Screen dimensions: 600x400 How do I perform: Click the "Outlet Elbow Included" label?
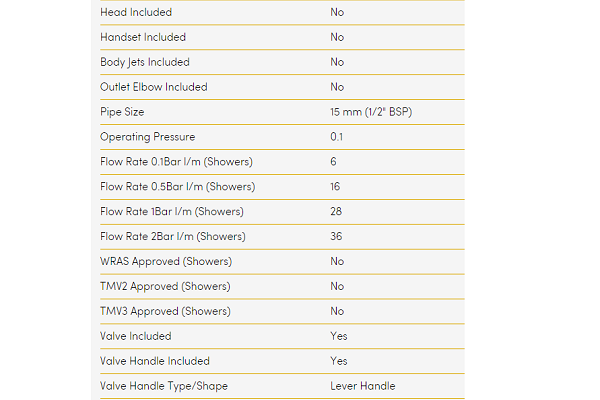(154, 87)
